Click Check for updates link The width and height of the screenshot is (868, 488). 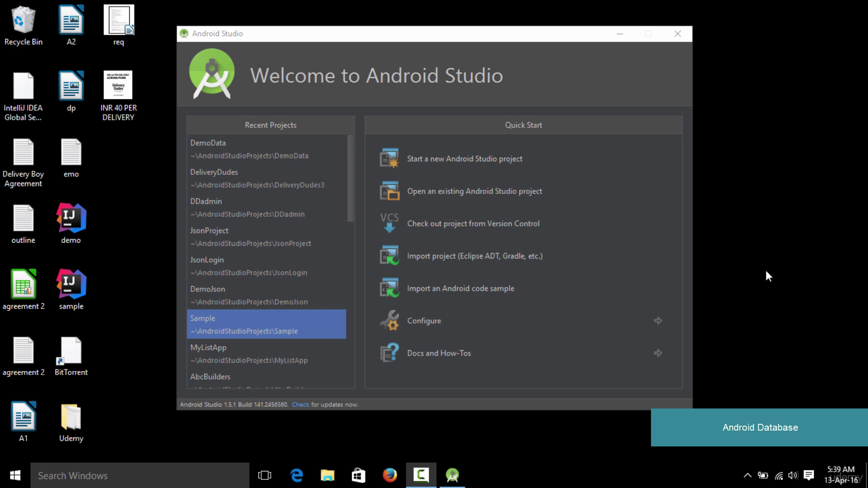[x=300, y=404]
